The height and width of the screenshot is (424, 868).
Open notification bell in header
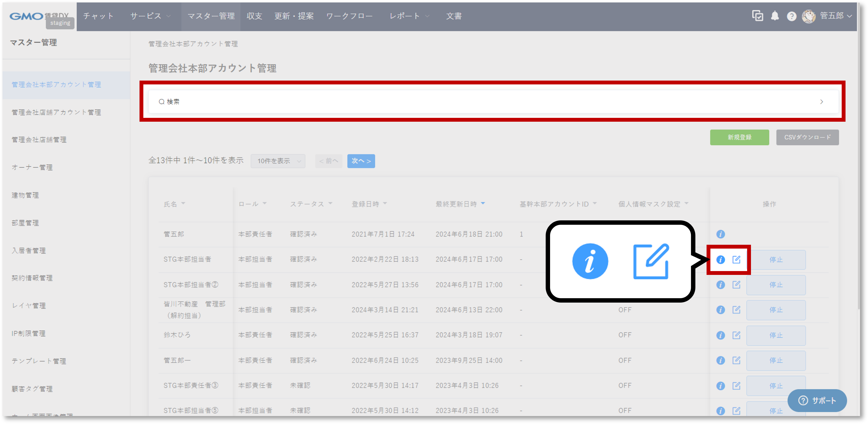775,16
